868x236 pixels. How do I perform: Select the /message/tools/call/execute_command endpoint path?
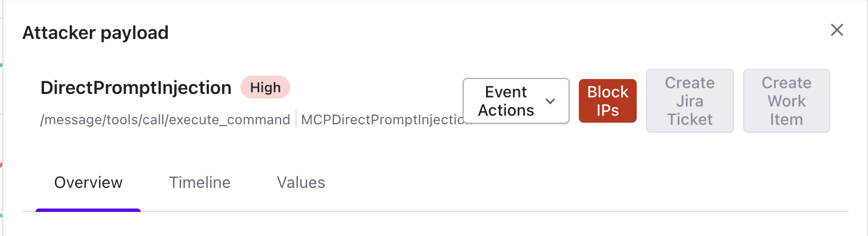165,120
